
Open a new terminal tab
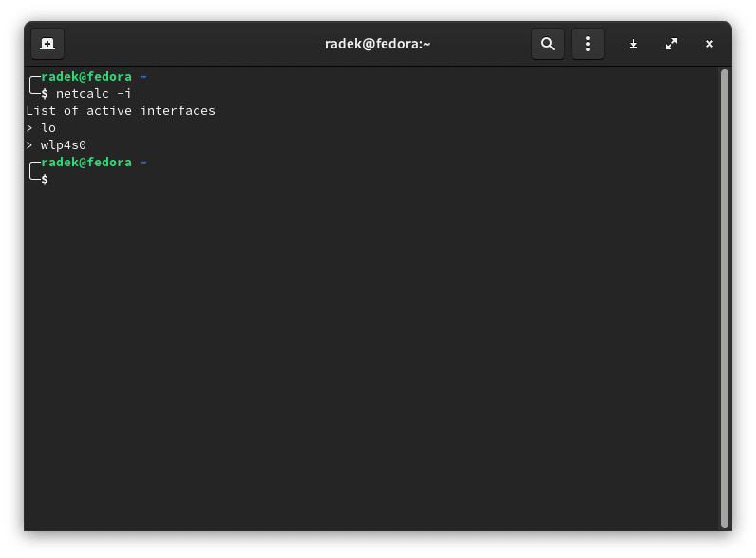(47, 44)
